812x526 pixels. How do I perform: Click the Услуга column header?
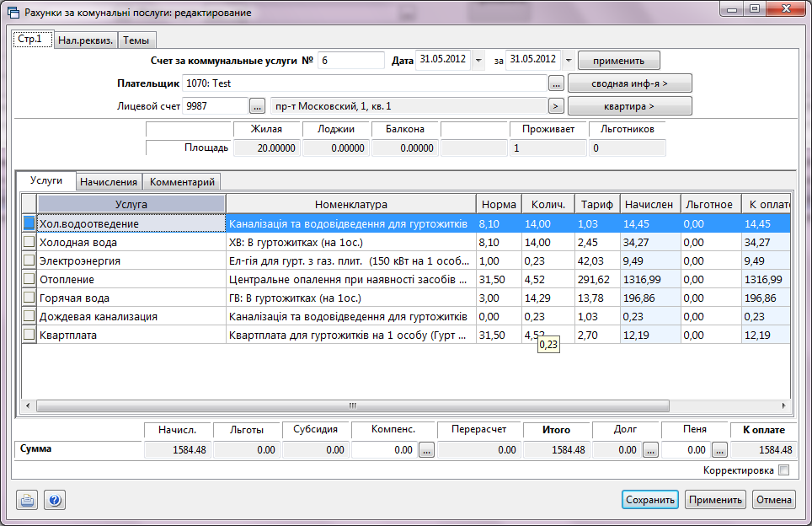[131, 204]
